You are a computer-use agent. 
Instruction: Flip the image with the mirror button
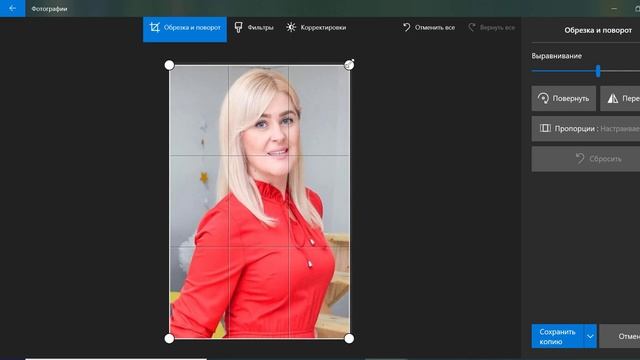pyautogui.click(x=620, y=98)
